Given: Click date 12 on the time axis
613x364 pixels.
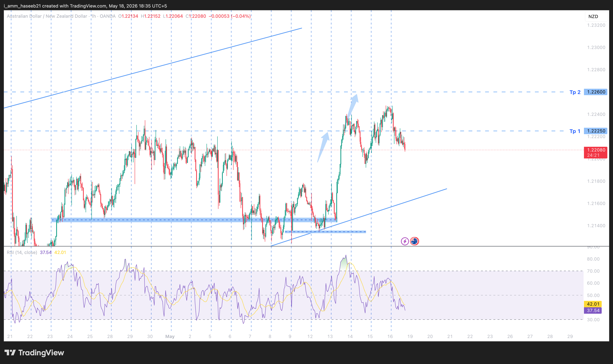Looking at the screenshot, I should (x=310, y=336).
